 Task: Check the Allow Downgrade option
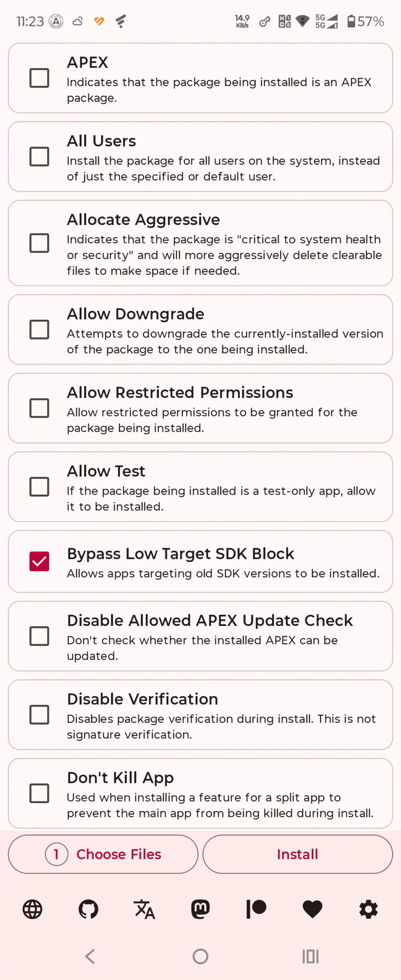tap(39, 330)
